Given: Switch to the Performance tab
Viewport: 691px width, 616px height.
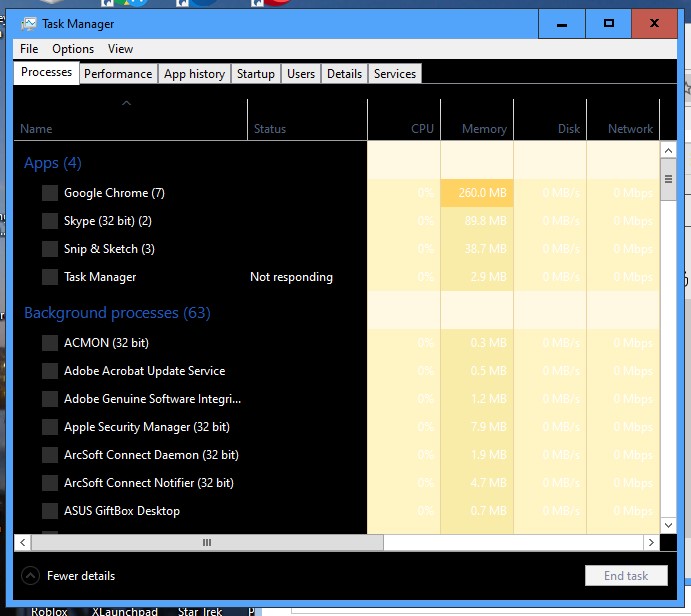Looking at the screenshot, I should point(118,74).
